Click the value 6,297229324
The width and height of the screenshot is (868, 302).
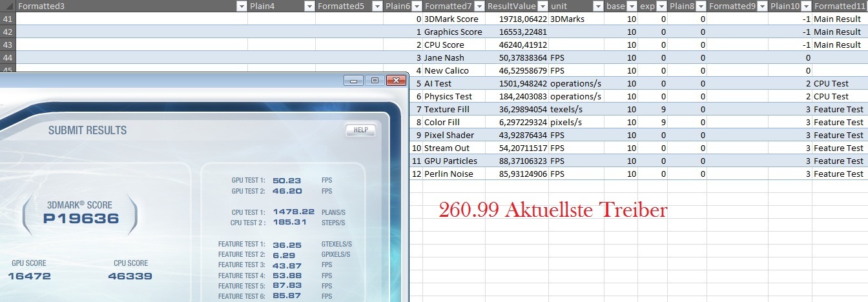click(x=523, y=123)
